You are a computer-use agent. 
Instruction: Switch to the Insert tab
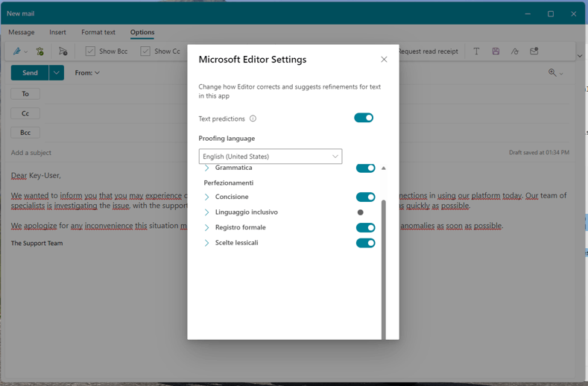57,32
